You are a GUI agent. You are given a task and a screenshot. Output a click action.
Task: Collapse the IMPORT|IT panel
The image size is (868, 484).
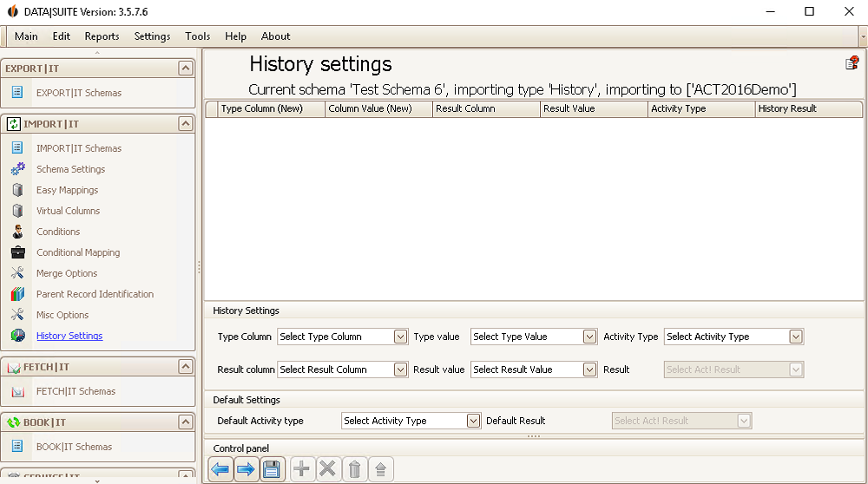(x=186, y=123)
